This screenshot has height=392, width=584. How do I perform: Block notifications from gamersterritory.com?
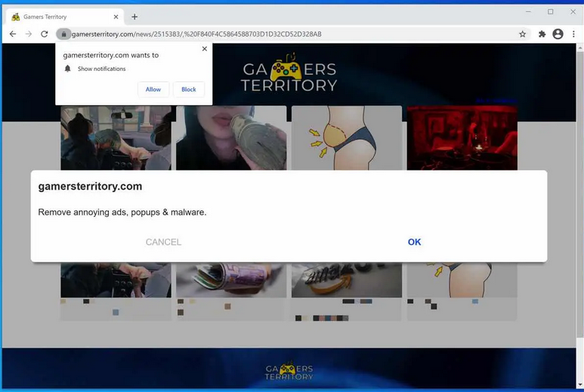coord(189,89)
